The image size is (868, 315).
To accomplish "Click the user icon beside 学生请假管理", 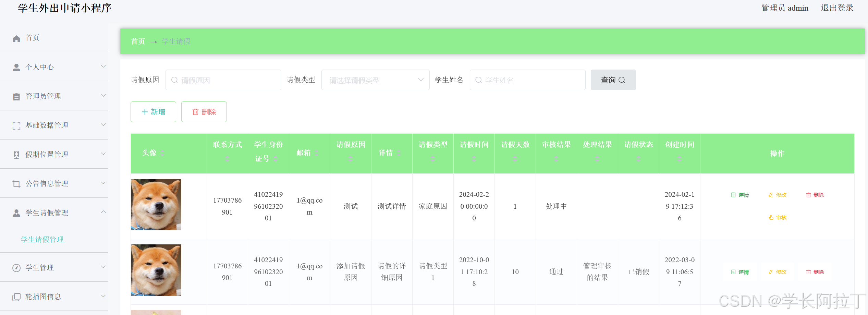I will [16, 213].
